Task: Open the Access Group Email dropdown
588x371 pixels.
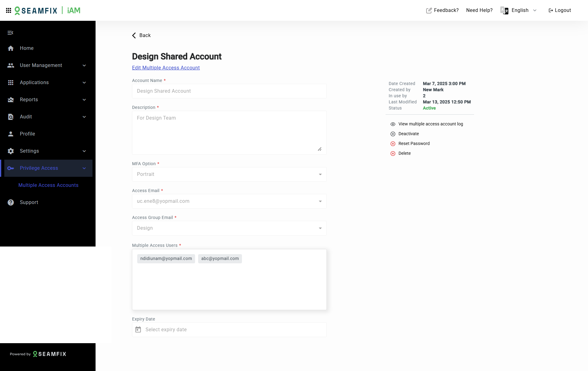Action: (x=320, y=228)
